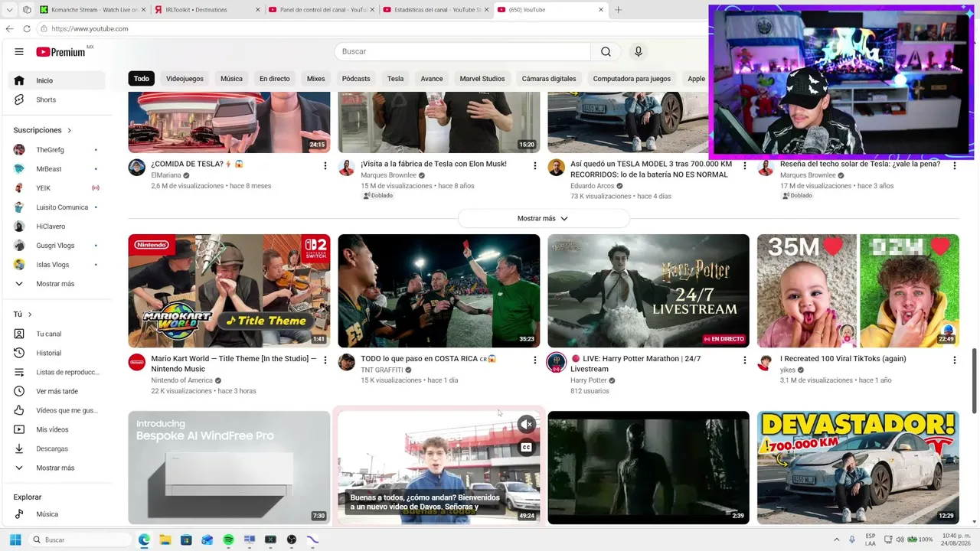This screenshot has width=980, height=551.
Task: Click the YouTube search input field
Action: [462, 51]
